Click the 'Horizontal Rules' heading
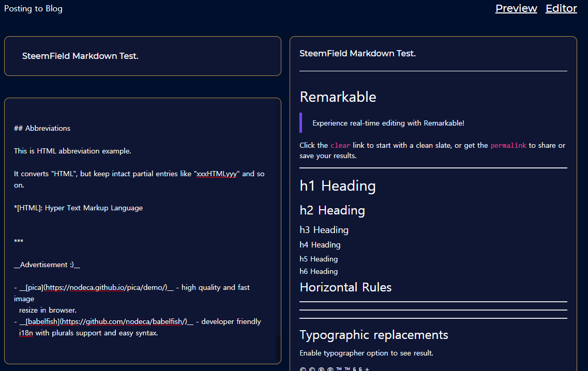The height and width of the screenshot is (371, 588). pyautogui.click(x=345, y=287)
